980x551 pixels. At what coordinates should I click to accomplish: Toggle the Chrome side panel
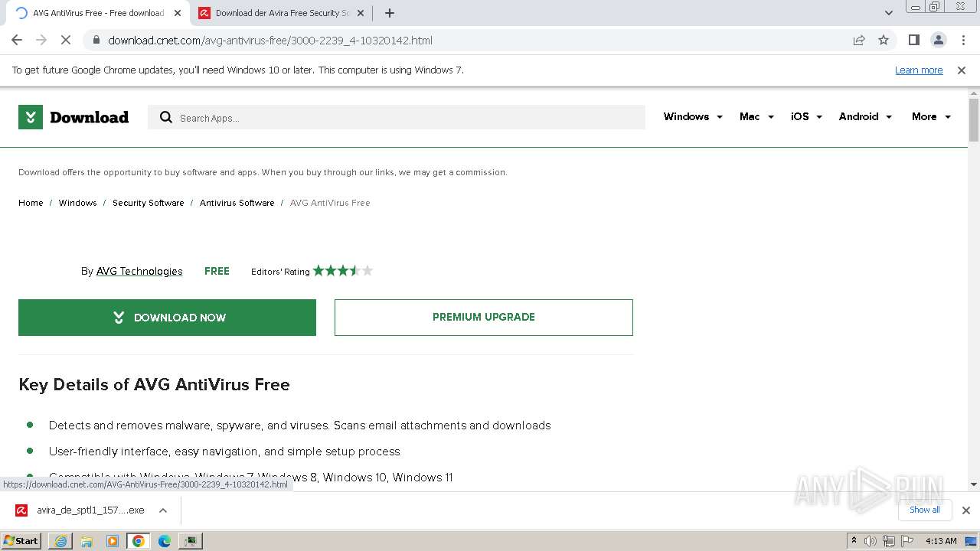pyautogui.click(x=914, y=40)
